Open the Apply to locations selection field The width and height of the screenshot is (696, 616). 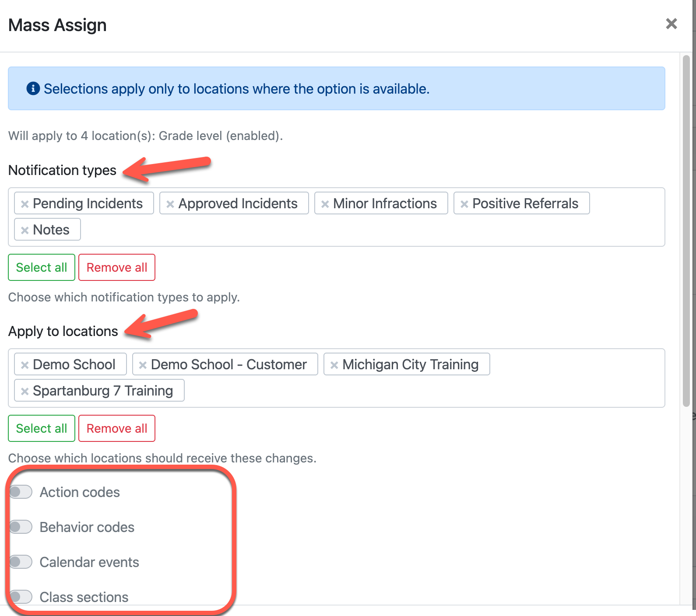tap(394, 391)
